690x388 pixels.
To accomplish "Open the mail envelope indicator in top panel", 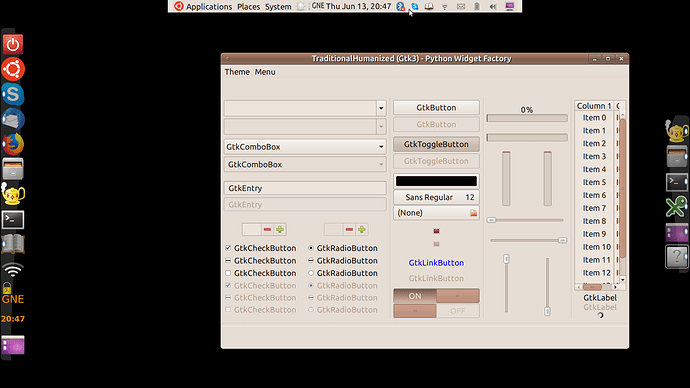I will (461, 7).
